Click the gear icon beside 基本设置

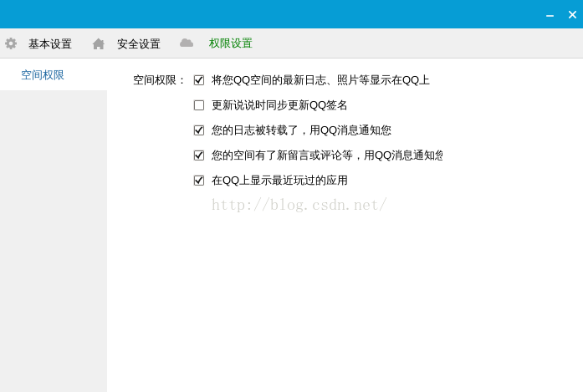click(11, 43)
